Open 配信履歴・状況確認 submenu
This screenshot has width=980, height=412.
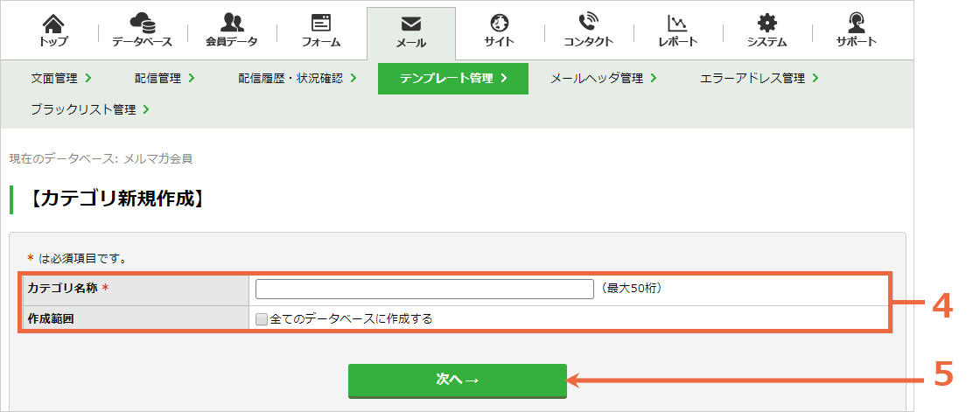[297, 79]
